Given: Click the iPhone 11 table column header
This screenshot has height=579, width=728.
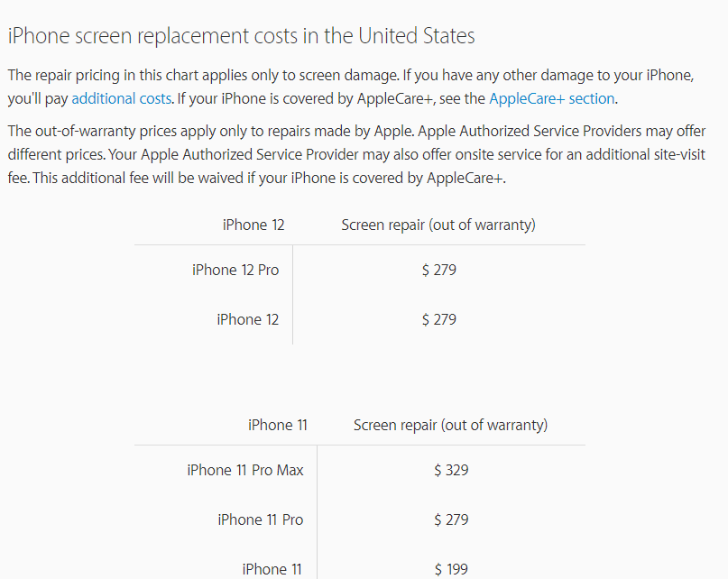Looking at the screenshot, I should coord(278,425).
